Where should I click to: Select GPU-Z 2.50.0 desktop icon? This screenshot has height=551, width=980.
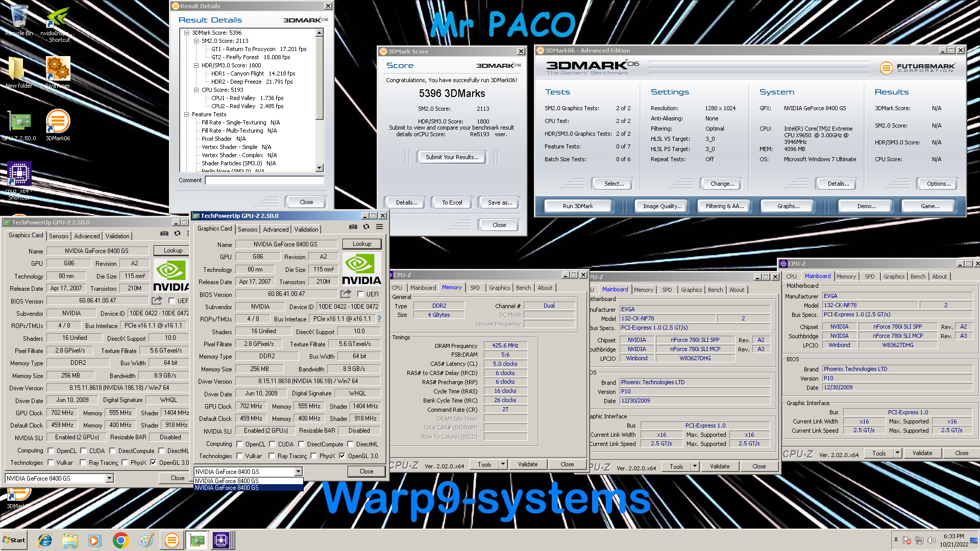click(19, 126)
